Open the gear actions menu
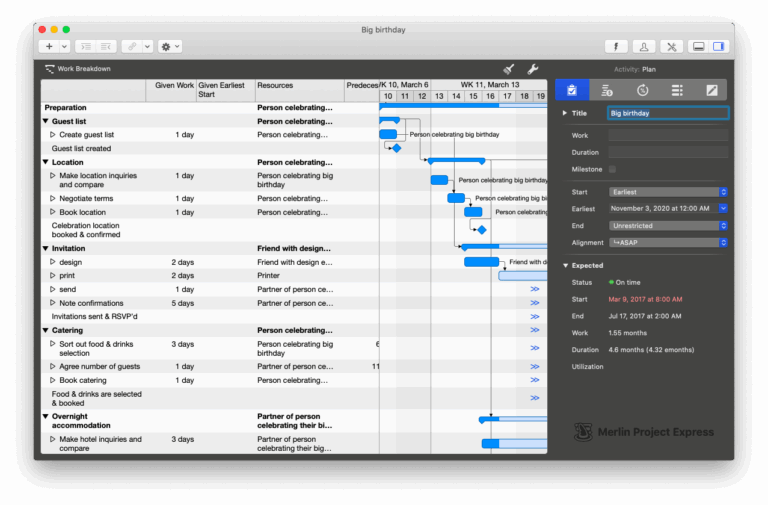This screenshot has height=505, width=768. point(170,47)
